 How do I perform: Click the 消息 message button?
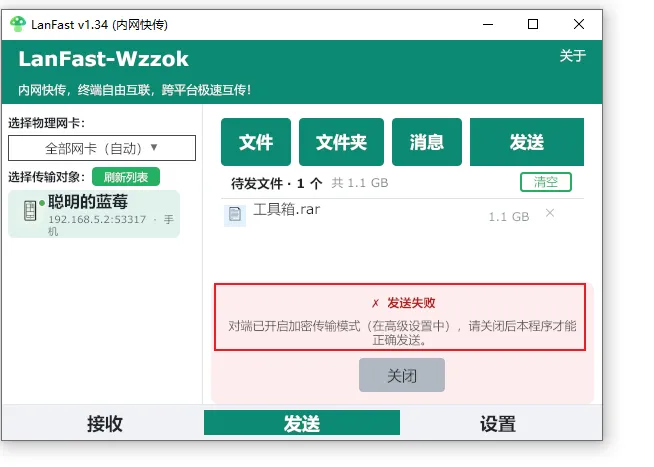pos(427,142)
